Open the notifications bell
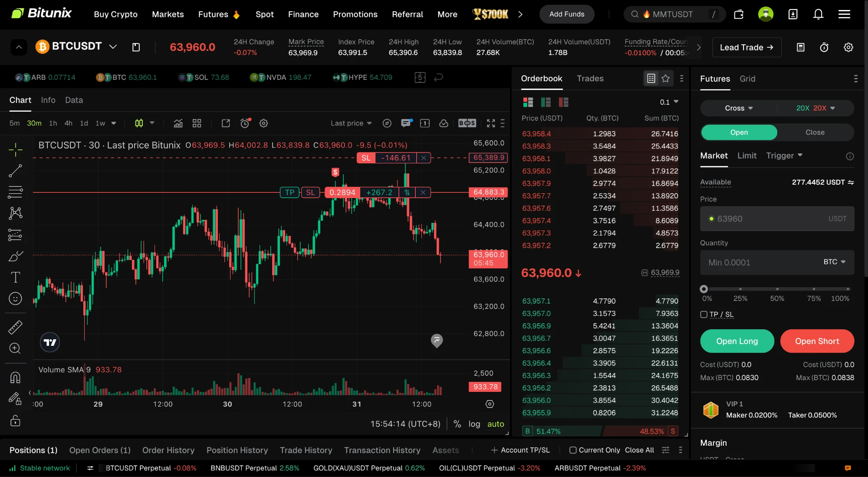 pyautogui.click(x=818, y=14)
